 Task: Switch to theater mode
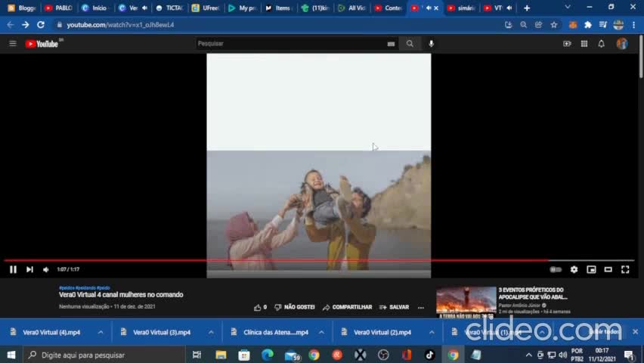pos(608,270)
